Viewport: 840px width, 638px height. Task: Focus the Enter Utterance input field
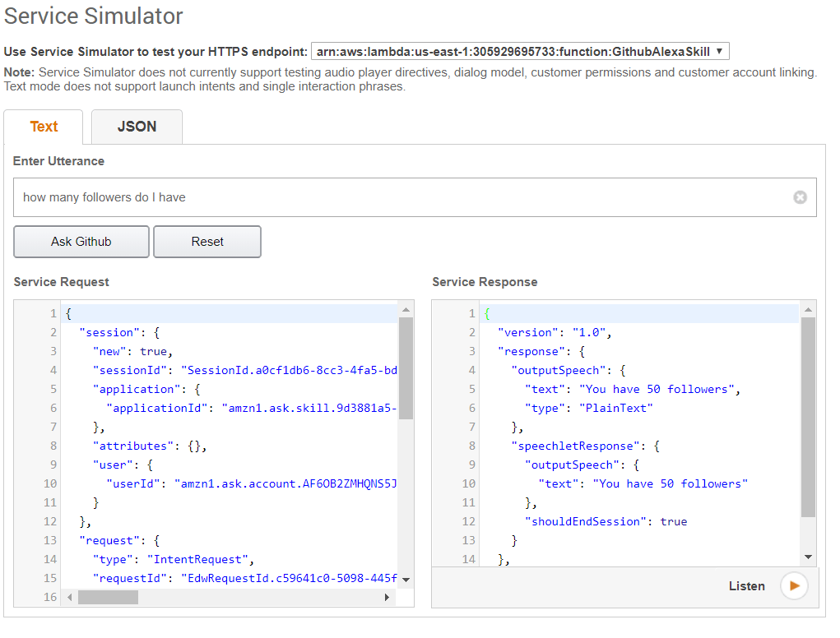403,197
